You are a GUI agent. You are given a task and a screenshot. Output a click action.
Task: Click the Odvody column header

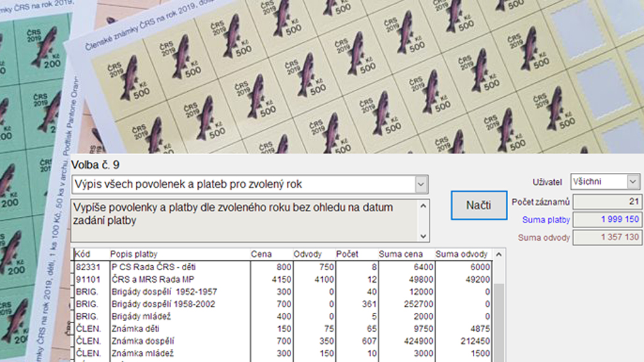[x=308, y=254]
